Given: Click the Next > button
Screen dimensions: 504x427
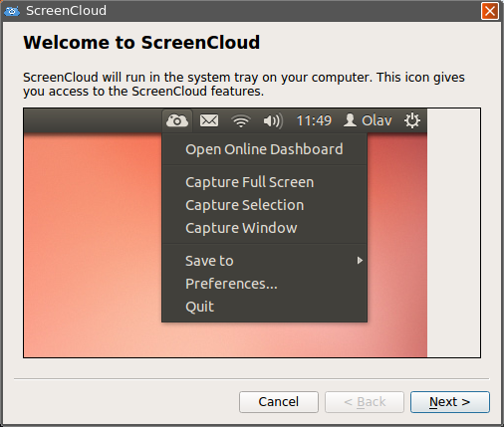Looking at the screenshot, I should [x=450, y=402].
